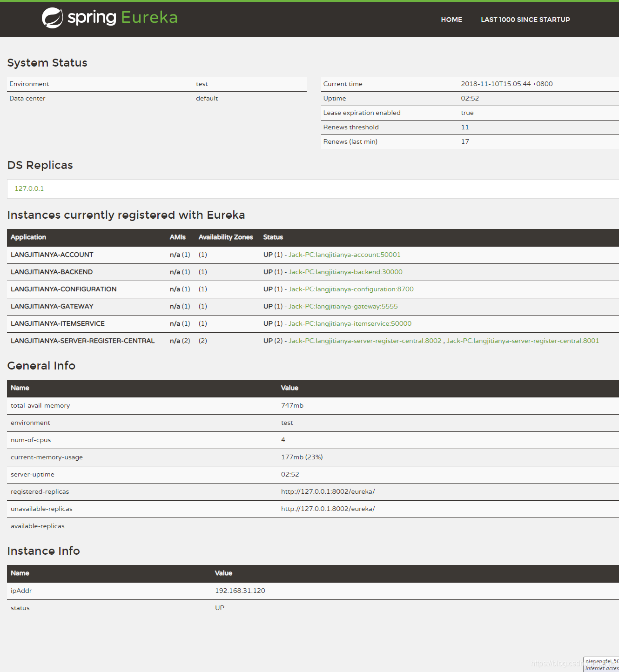
Task: Select the LANGJITIANYA-ITEMSERVICE application name
Action: [x=58, y=323]
